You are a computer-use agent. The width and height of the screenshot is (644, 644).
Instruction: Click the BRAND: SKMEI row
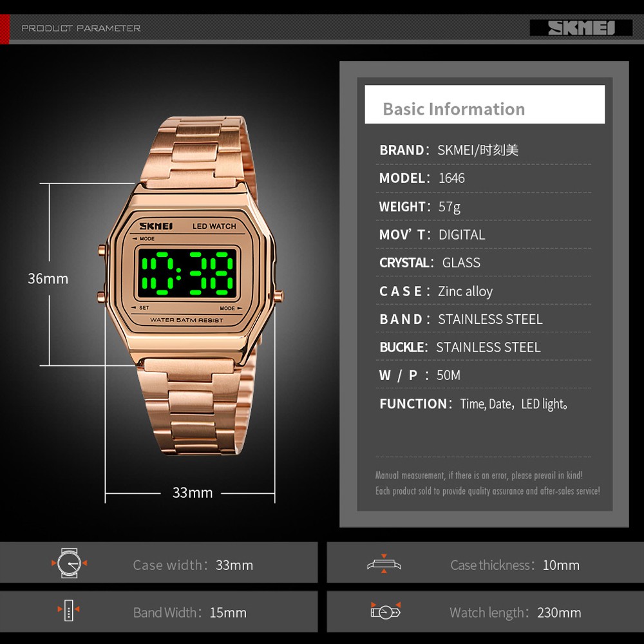pyautogui.click(x=448, y=150)
